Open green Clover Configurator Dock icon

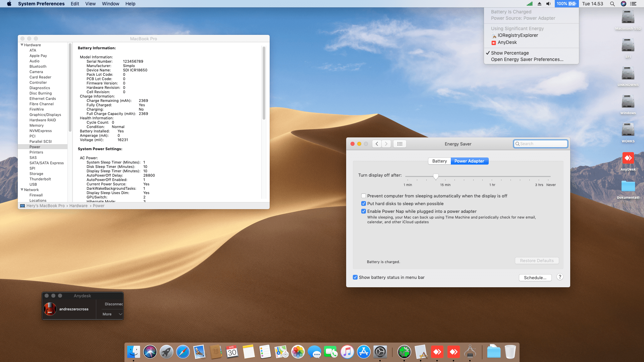[404, 352]
